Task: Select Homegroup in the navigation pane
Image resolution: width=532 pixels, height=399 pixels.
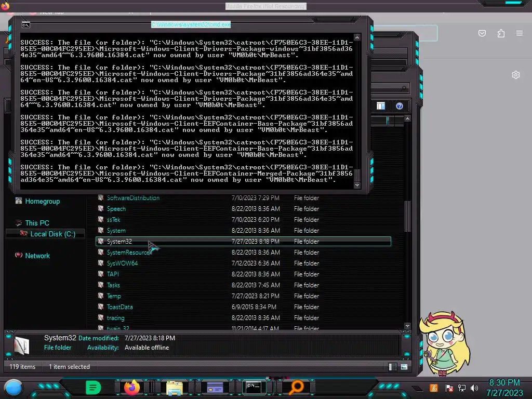Action: (43, 201)
